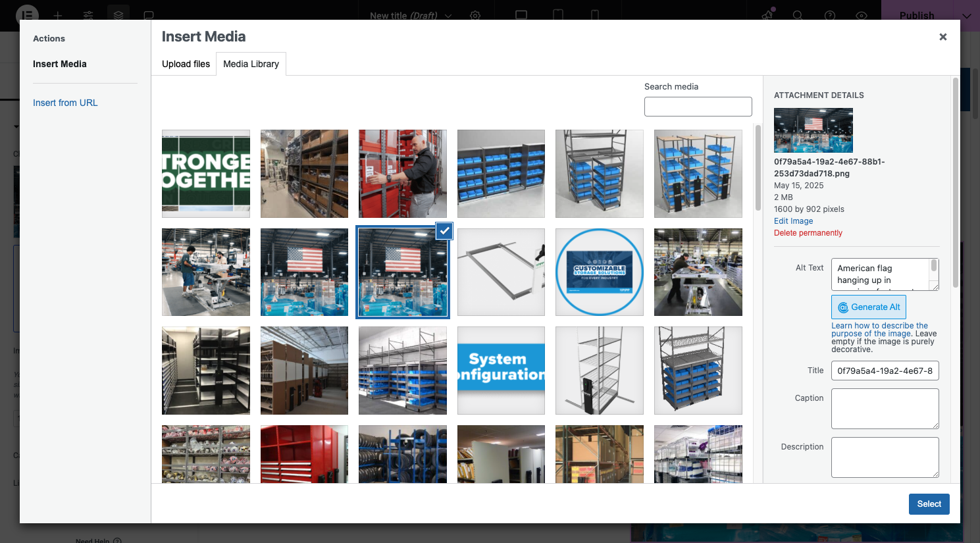The width and height of the screenshot is (980, 543).
Task: Focus the Search media field
Action: click(698, 107)
